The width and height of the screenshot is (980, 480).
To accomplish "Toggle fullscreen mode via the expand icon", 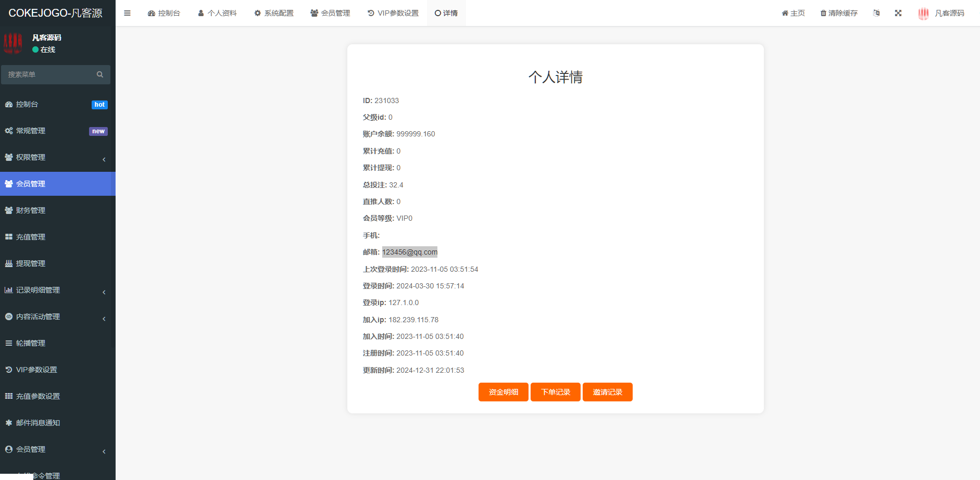I will (898, 12).
